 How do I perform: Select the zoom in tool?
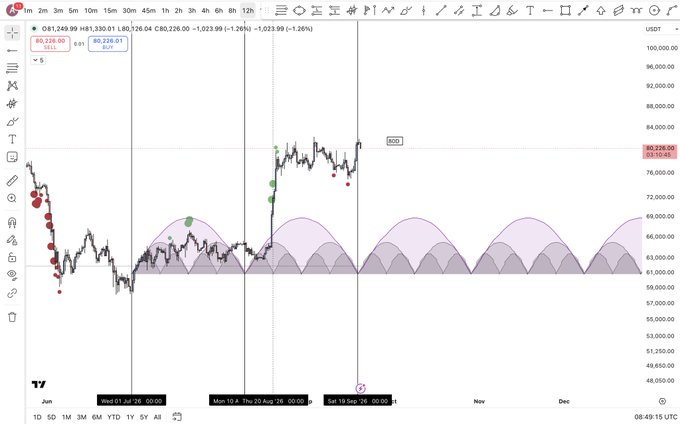click(x=12, y=198)
